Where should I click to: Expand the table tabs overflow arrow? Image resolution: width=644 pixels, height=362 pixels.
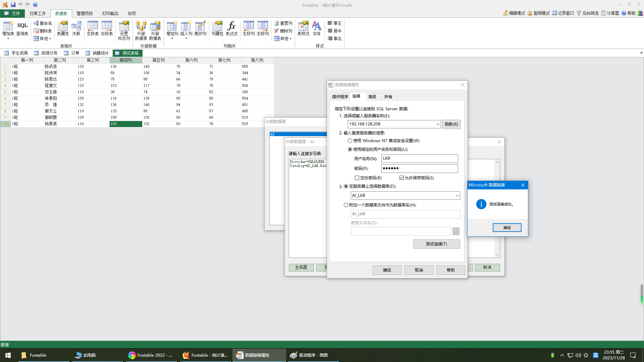[641, 53]
